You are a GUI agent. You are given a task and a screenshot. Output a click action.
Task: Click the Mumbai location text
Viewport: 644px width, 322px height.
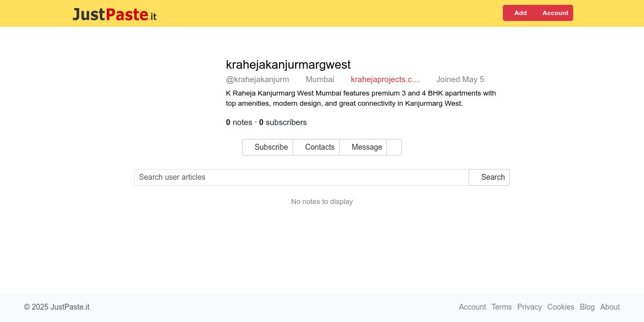point(320,79)
